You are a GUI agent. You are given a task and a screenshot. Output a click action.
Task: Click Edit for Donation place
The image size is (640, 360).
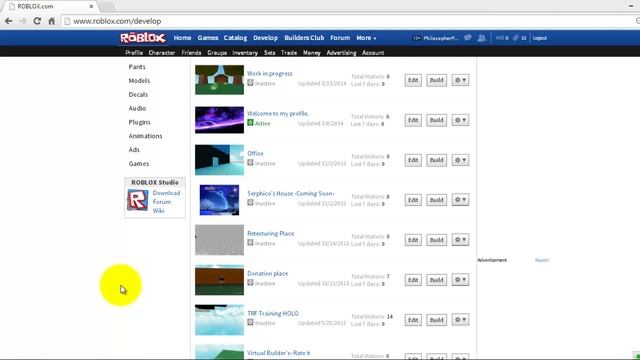[413, 280]
